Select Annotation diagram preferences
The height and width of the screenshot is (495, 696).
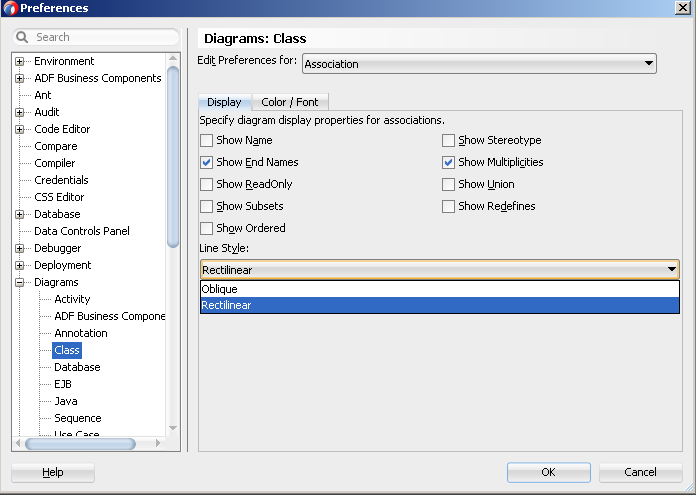pos(81,333)
